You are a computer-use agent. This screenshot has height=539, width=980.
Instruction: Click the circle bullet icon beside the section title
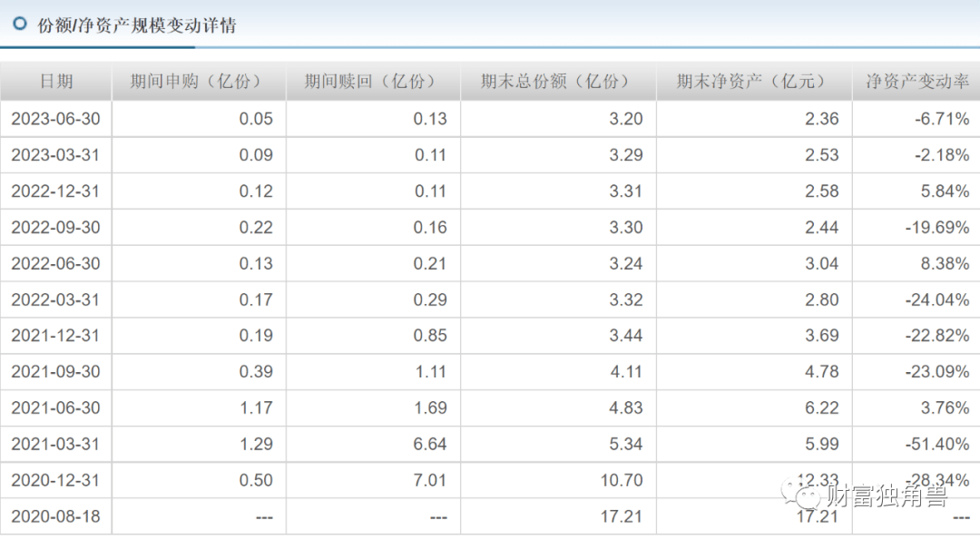pyautogui.click(x=19, y=24)
